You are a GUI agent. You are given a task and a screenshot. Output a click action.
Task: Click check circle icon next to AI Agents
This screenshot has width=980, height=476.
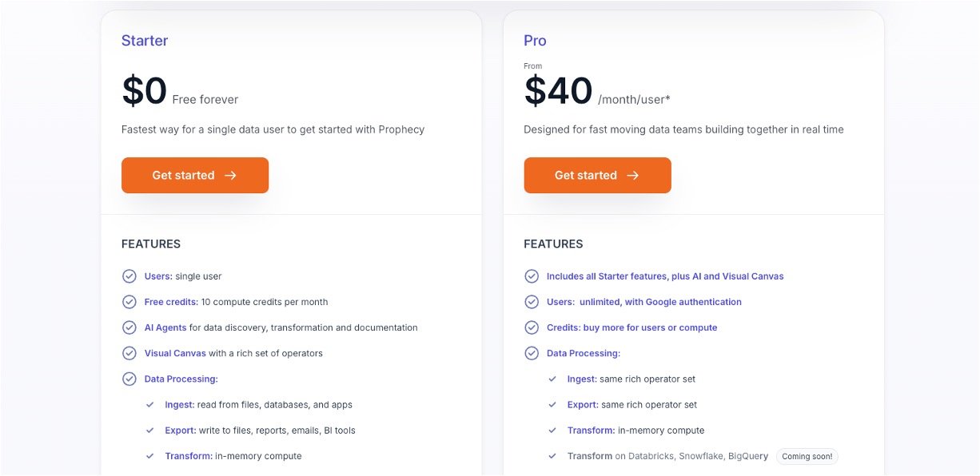[x=129, y=327]
